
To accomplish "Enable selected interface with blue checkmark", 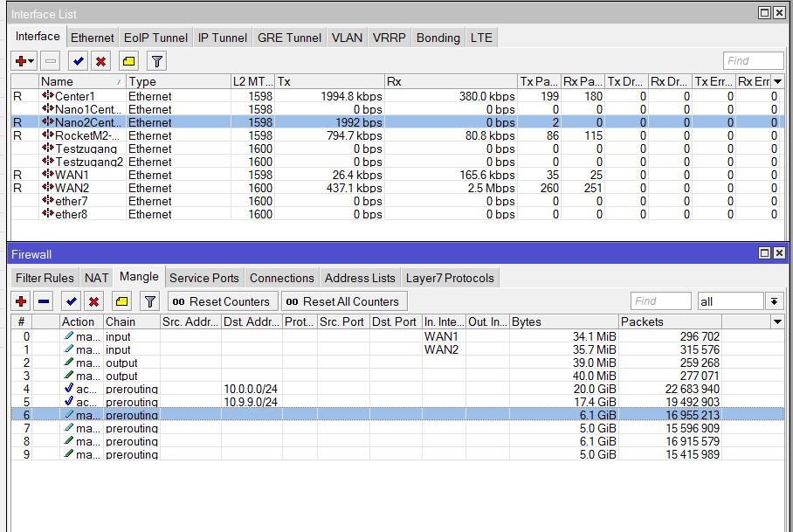I will [x=78, y=61].
